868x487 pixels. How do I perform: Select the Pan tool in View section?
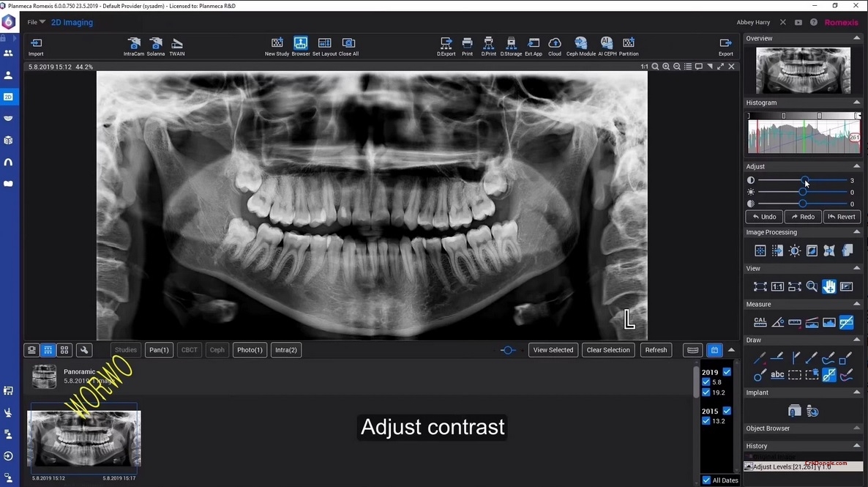[828, 287]
